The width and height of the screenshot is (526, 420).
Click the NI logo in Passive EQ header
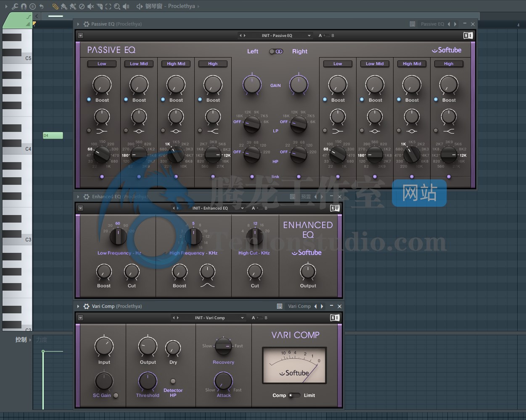[468, 36]
